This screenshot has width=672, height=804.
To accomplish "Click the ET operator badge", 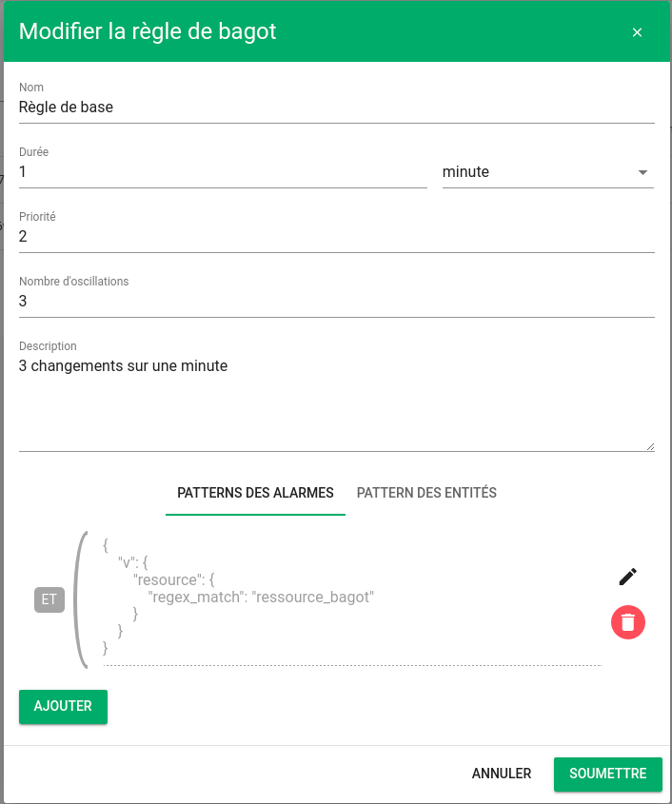I will pos(49,599).
